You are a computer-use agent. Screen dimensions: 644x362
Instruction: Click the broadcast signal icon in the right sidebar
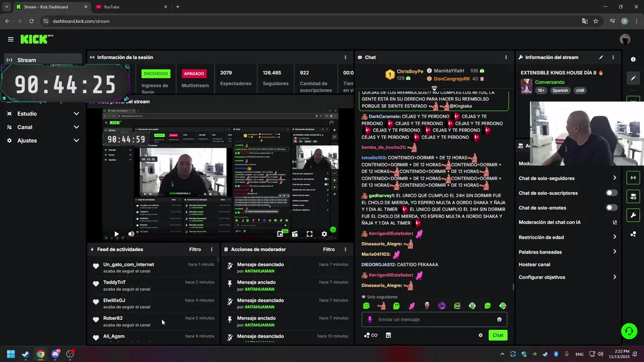click(x=633, y=177)
